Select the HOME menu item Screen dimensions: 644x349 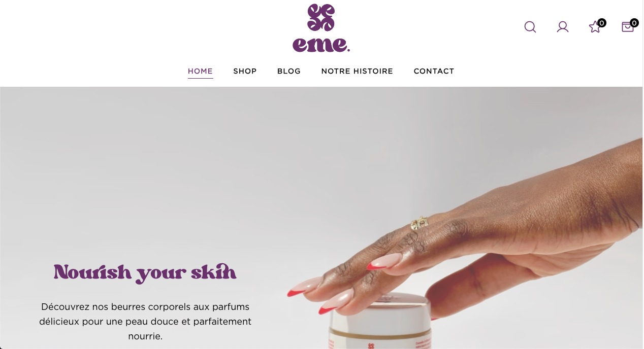pyautogui.click(x=200, y=71)
